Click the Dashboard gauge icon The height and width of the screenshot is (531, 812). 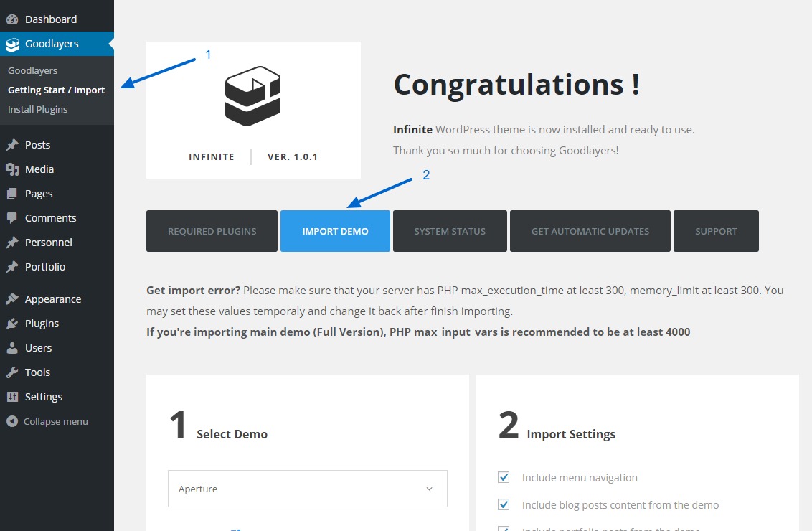(x=12, y=19)
